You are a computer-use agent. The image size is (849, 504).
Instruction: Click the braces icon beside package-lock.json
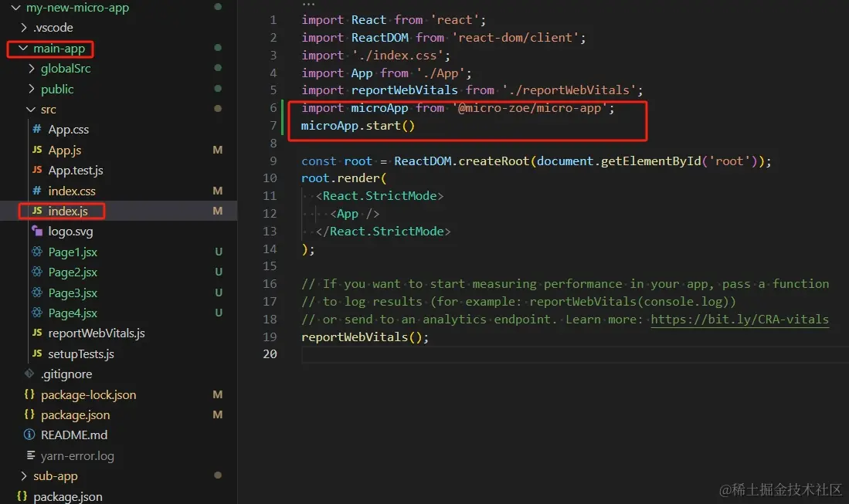click(29, 394)
